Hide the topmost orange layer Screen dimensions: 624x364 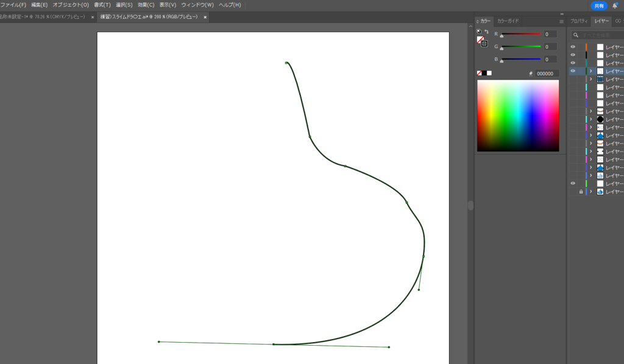[573, 47]
